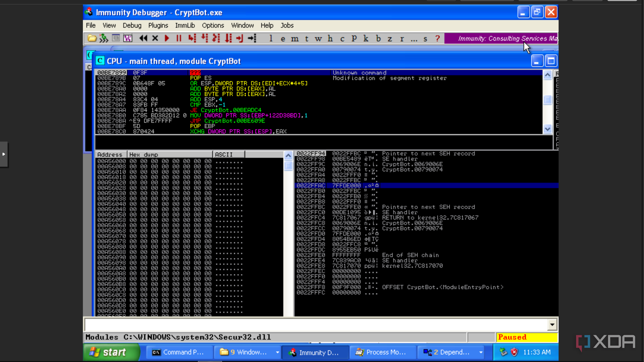Viewport: 644px width, 362px height.
Task: Click the black Go to address icon
Action: (252, 38)
